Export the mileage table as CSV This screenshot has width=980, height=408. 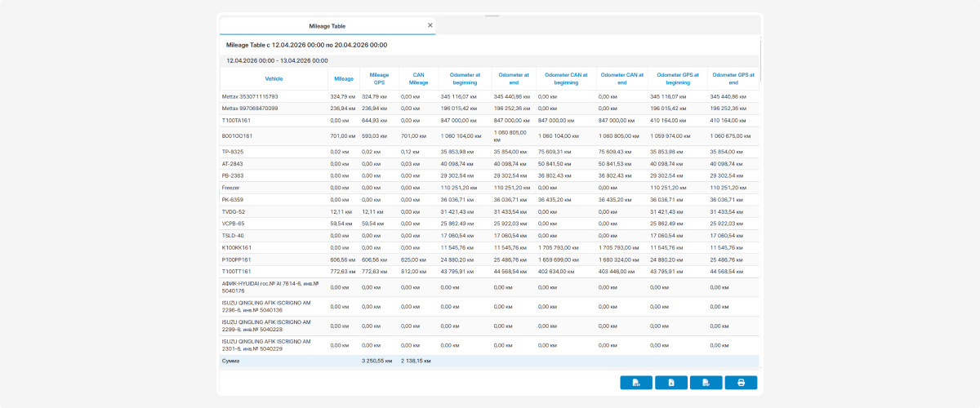636,383
